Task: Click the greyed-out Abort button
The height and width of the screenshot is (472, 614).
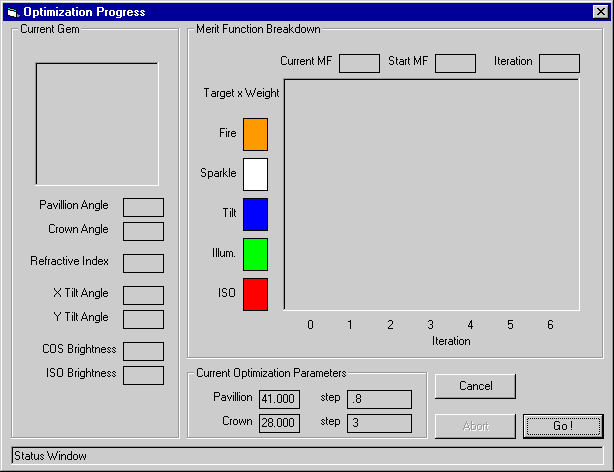Action: 475,426
